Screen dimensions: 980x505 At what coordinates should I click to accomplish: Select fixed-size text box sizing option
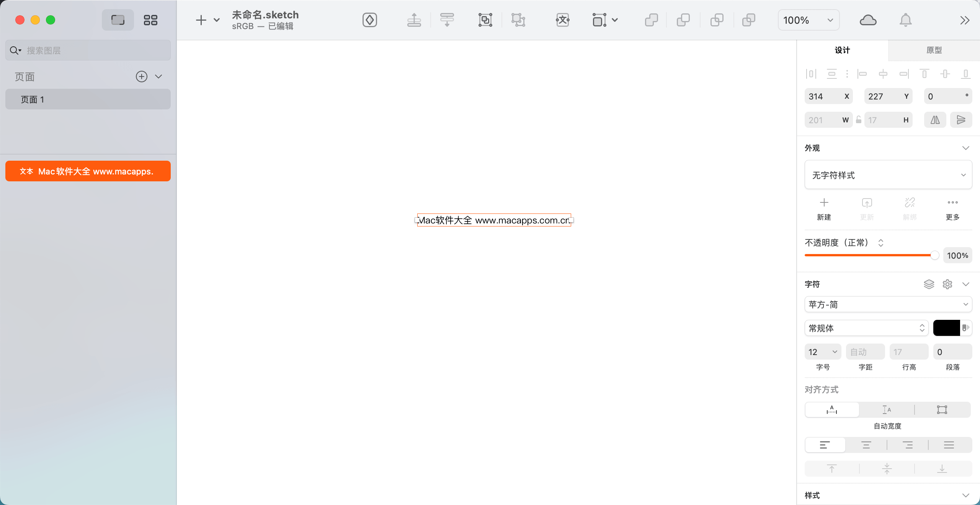(x=942, y=410)
